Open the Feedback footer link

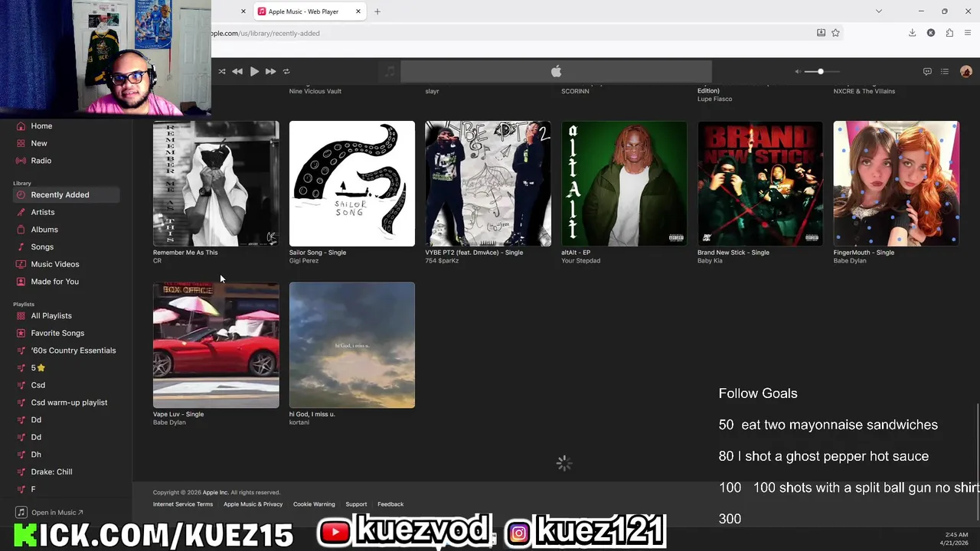coord(390,504)
